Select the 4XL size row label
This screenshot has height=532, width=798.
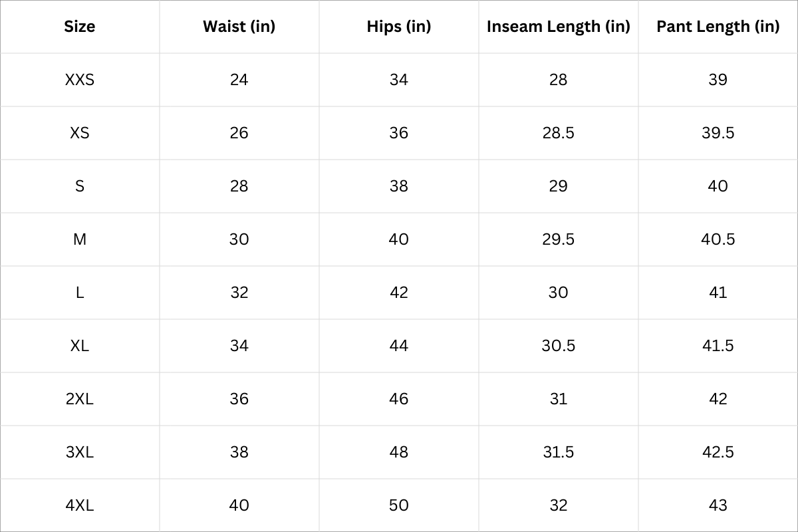click(80, 505)
